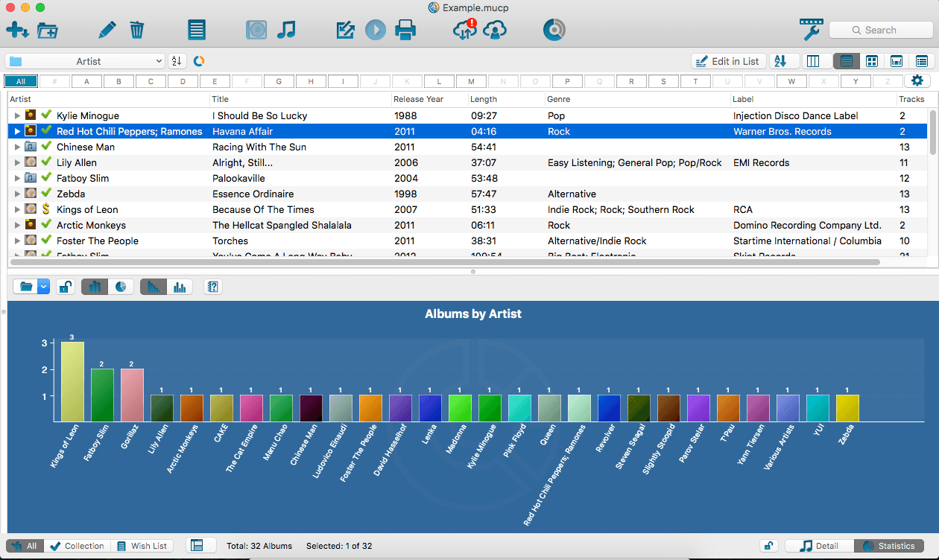Switch to detailed rows view mode
Screen dimensions: 939x560
tap(922, 61)
